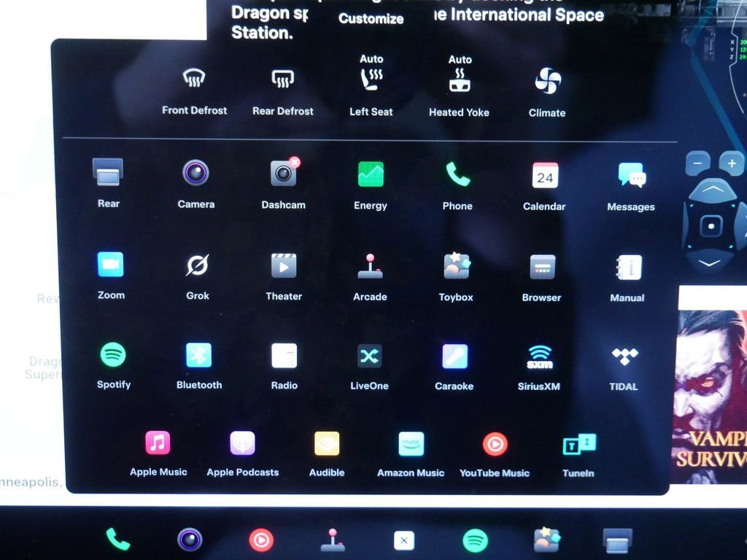Screen dimensions: 747x560
Task: Open Apple Podcasts
Action: point(242,454)
